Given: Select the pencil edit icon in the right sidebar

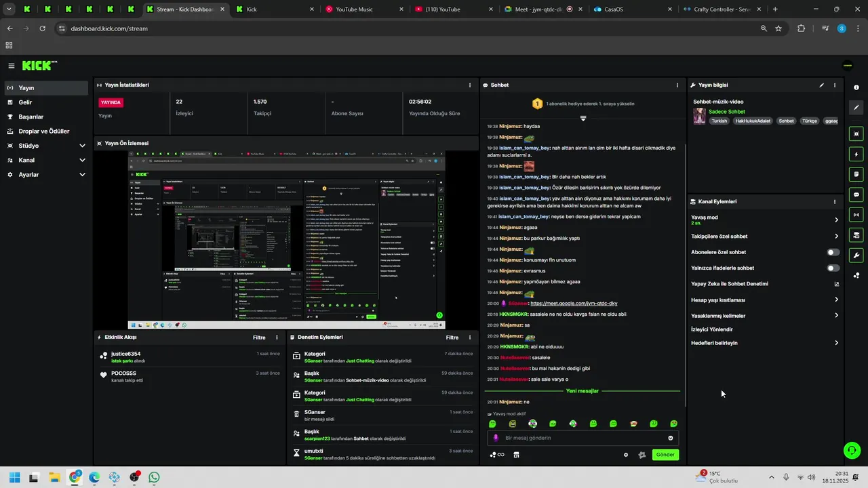Looking at the screenshot, I should pyautogui.click(x=856, y=107).
